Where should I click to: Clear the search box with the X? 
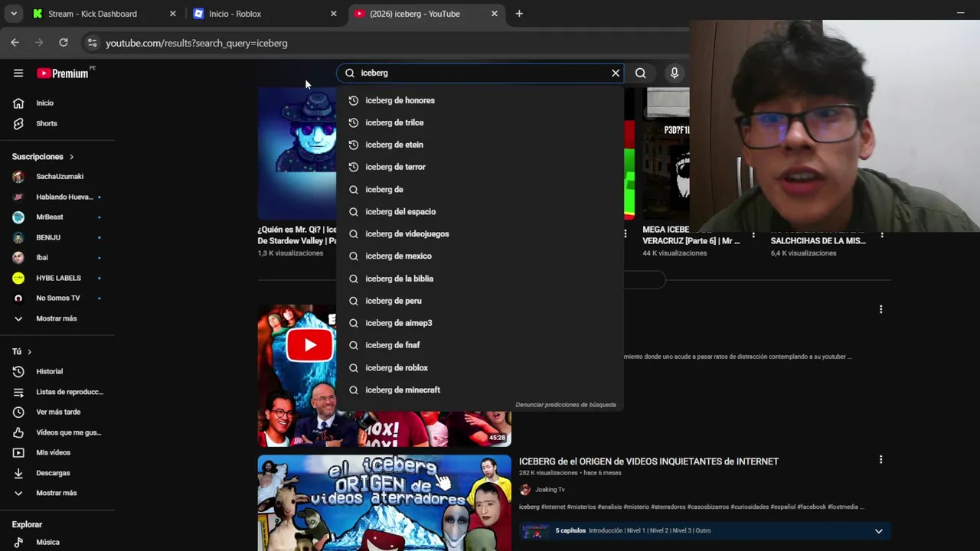tap(616, 73)
